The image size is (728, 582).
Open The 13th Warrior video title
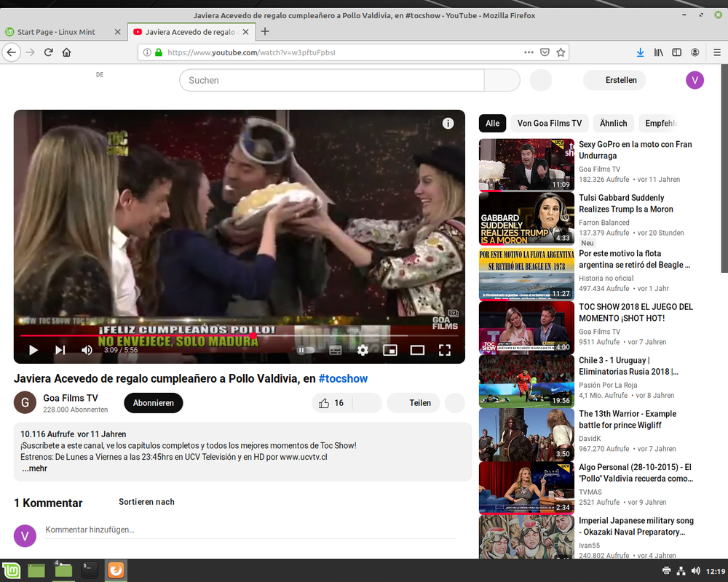point(628,419)
